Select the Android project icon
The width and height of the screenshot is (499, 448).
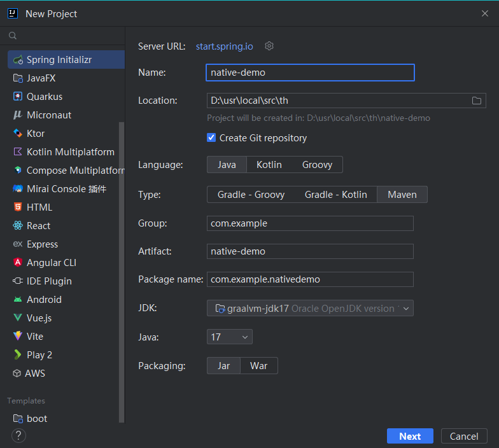click(18, 299)
